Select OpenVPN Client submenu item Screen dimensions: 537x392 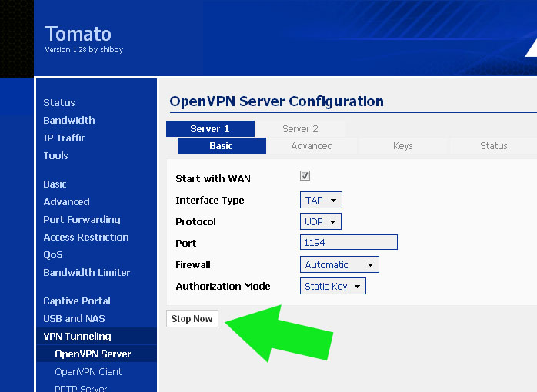click(x=88, y=372)
